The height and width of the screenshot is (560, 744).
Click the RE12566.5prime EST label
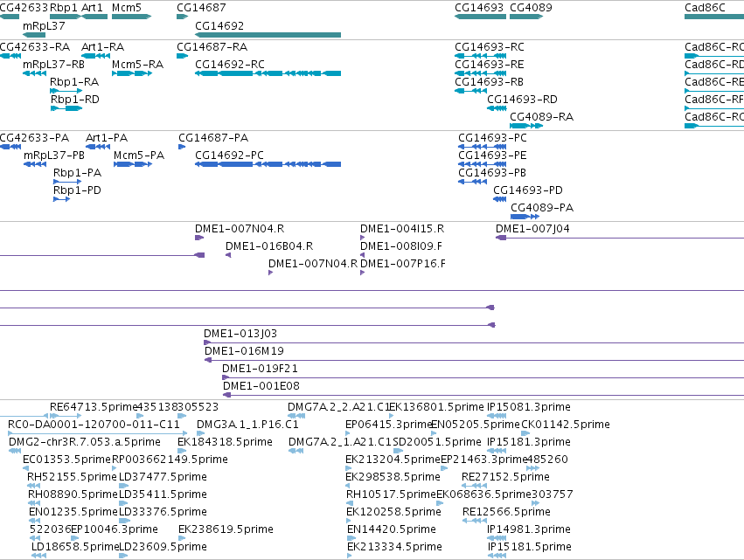506,512
